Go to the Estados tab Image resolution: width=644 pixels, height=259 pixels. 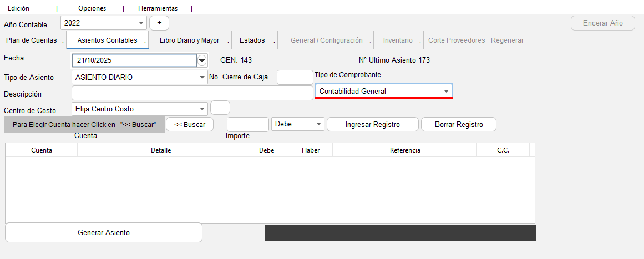pyautogui.click(x=252, y=40)
